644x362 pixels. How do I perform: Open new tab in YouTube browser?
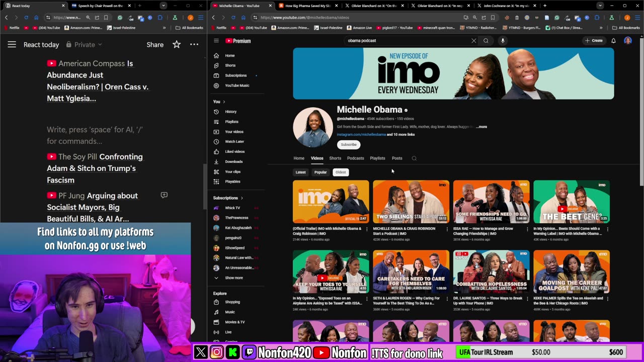pos(545,6)
